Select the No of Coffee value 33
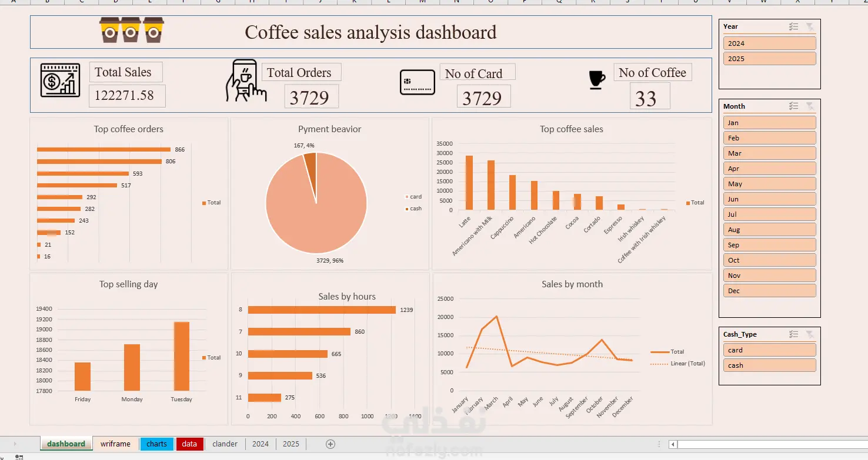 pyautogui.click(x=650, y=96)
